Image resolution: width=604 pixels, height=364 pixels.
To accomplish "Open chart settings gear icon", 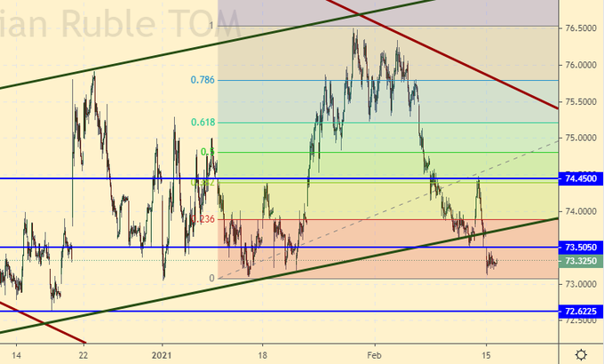I will [580, 353].
